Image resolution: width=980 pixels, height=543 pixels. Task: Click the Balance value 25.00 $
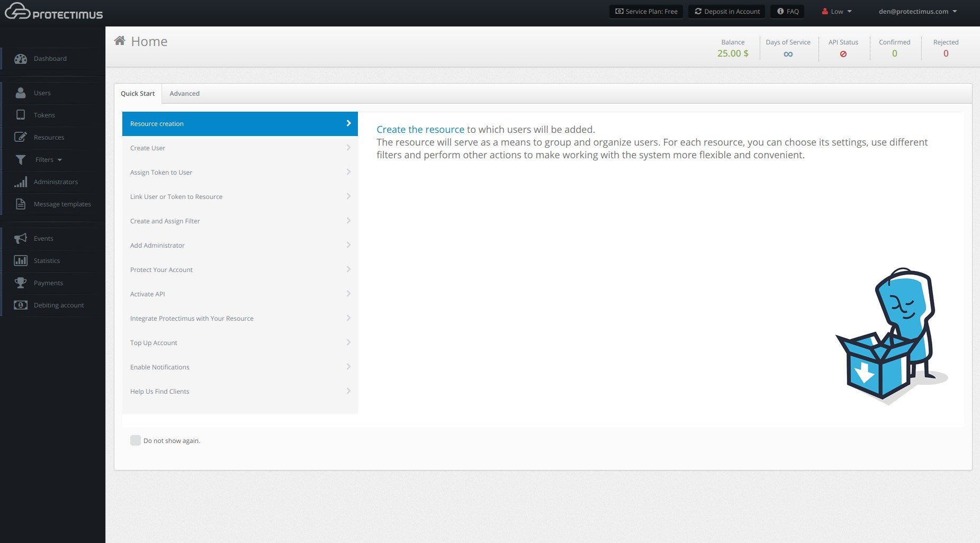pos(733,53)
